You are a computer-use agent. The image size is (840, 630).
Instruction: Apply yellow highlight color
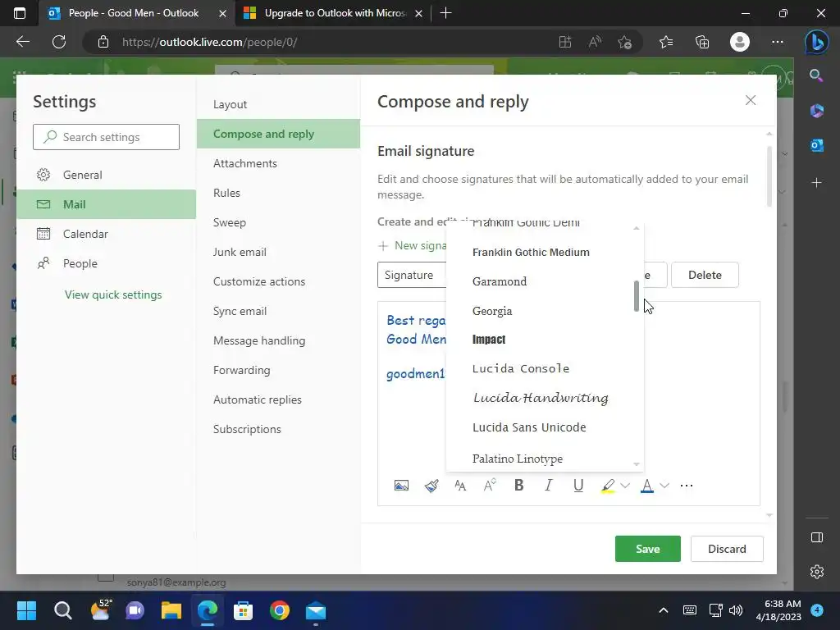608,486
